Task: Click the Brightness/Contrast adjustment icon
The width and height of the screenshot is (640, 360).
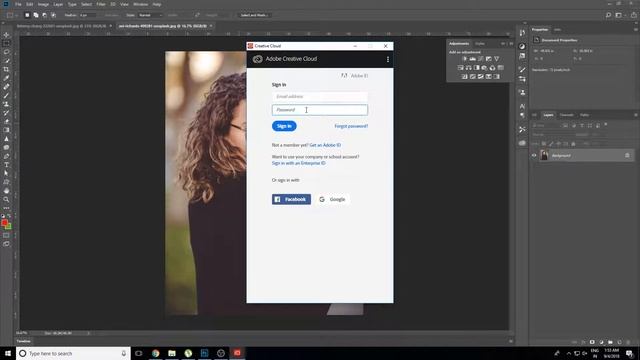Action: point(464,59)
